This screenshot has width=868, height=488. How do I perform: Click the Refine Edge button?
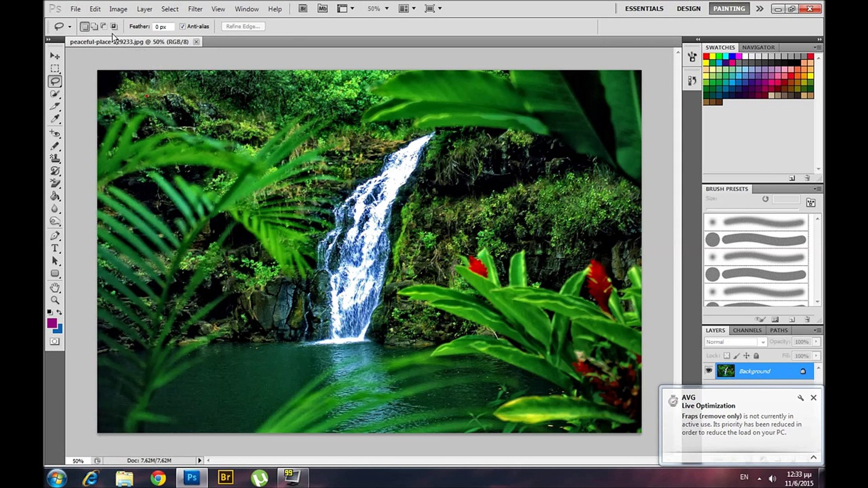pos(243,27)
